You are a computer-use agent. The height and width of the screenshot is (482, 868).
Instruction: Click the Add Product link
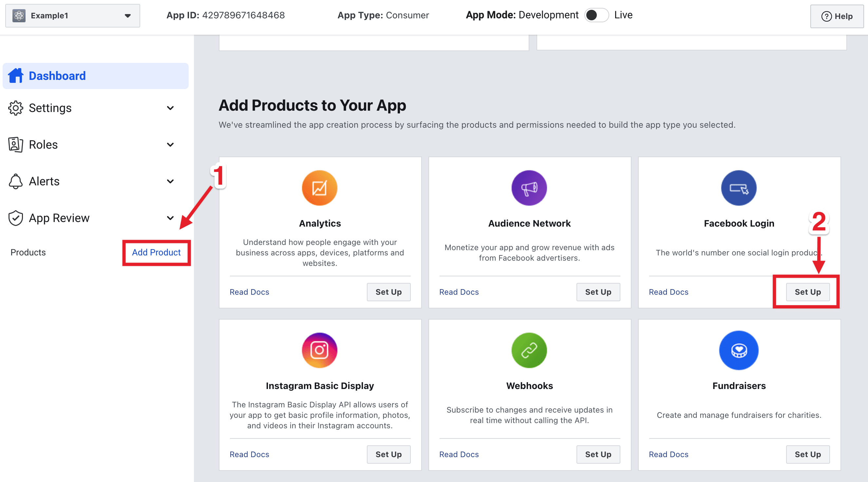click(x=156, y=252)
